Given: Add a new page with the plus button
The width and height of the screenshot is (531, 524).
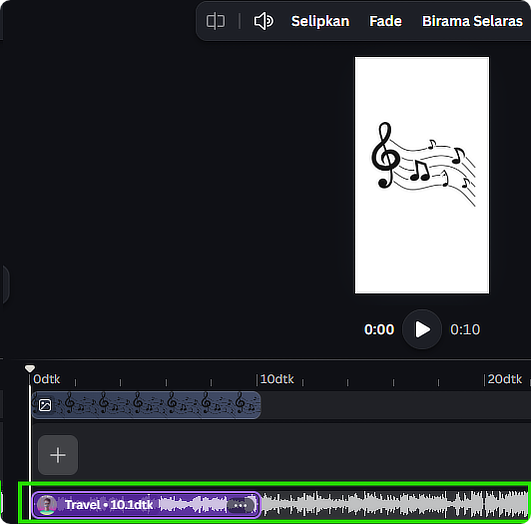Looking at the screenshot, I should pyautogui.click(x=58, y=455).
